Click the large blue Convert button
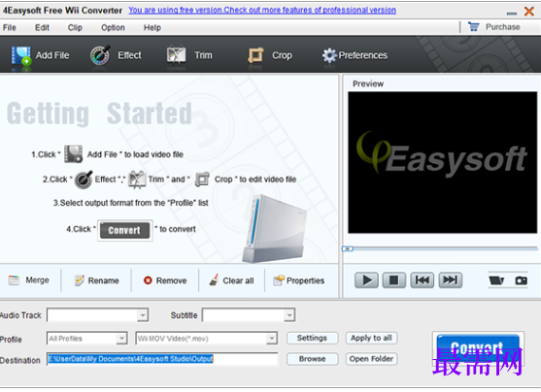541x392 pixels. 478,348
